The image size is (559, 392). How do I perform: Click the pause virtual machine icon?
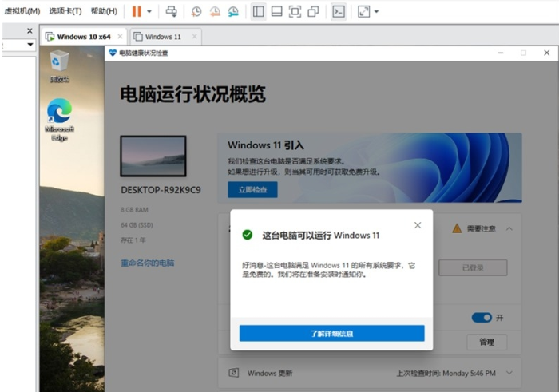click(x=137, y=11)
